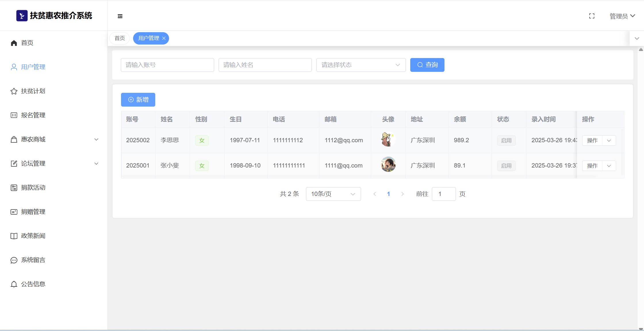Click the chat bubble icon for 系统留言
This screenshot has width=644, height=331.
14,260
